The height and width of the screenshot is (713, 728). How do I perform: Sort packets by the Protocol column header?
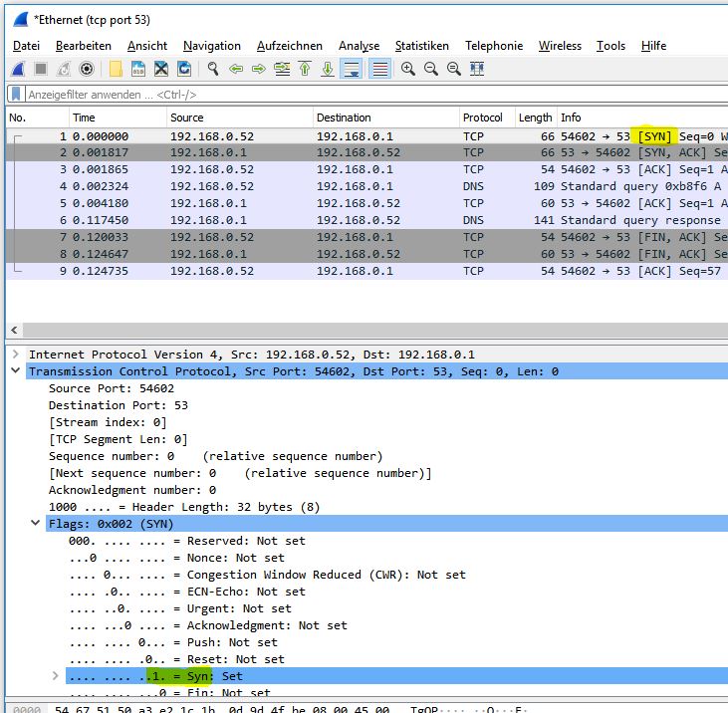[483, 118]
